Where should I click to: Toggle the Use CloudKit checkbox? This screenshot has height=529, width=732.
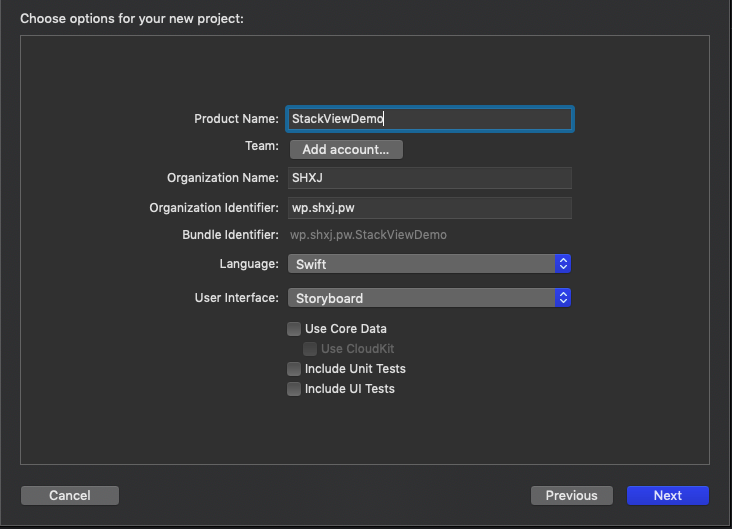pyautogui.click(x=310, y=349)
